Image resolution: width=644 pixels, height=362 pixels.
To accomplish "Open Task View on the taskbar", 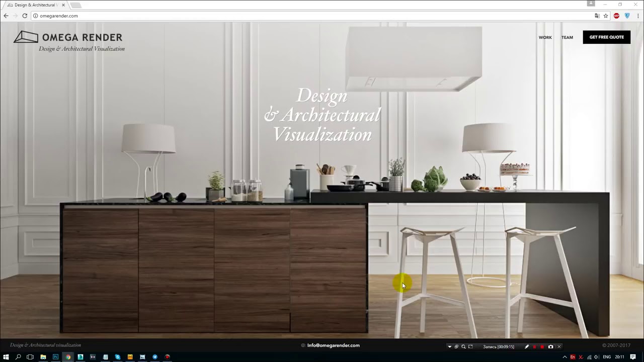I will [x=30, y=357].
